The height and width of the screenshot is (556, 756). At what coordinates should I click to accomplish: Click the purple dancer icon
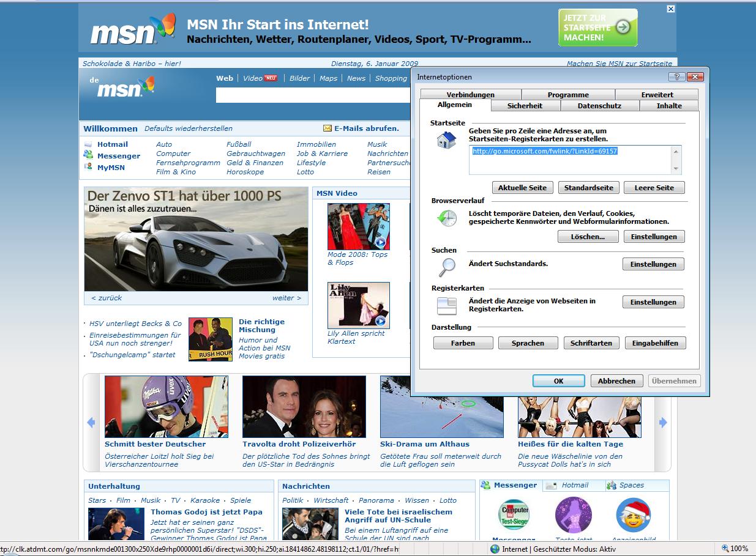pos(574,514)
